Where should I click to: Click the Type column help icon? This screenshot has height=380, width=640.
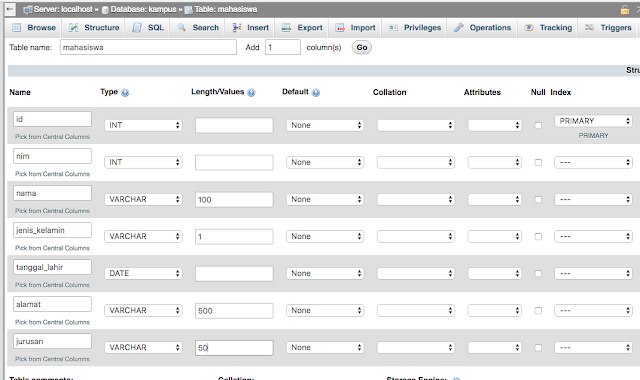click(125, 93)
